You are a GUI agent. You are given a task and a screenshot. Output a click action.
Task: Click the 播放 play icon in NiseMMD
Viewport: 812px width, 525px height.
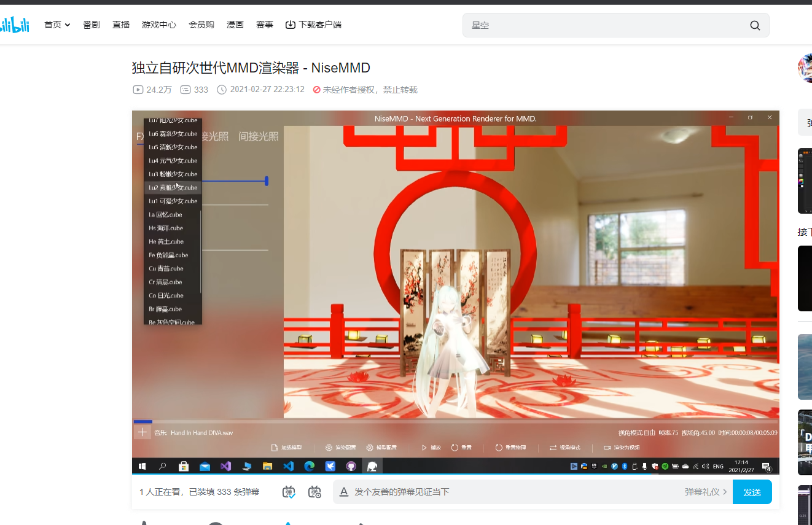(x=424, y=448)
